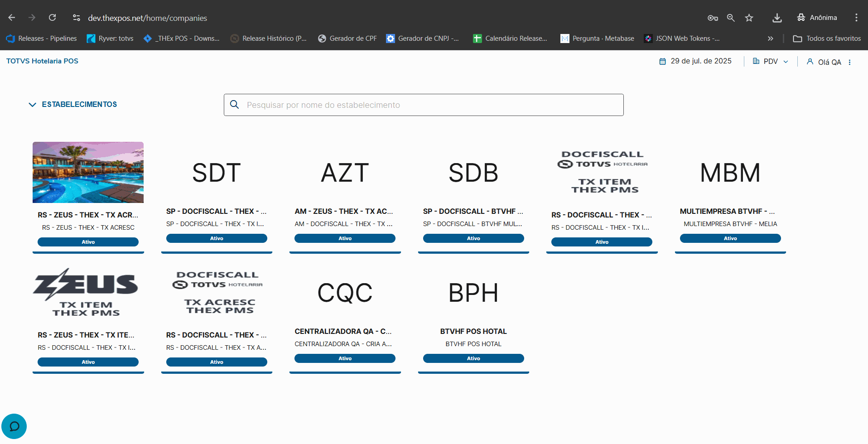
Task: Select the resort pool photo establishment thumbnail
Action: 88,172
